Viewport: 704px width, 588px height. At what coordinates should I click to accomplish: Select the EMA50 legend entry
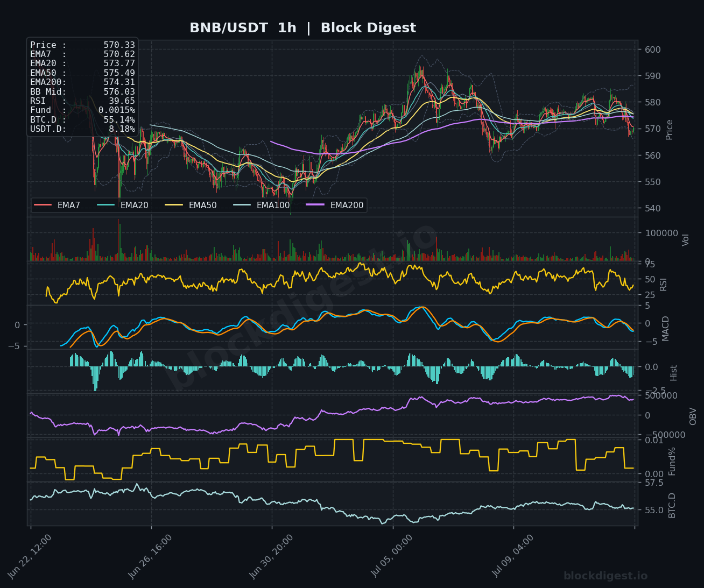191,205
